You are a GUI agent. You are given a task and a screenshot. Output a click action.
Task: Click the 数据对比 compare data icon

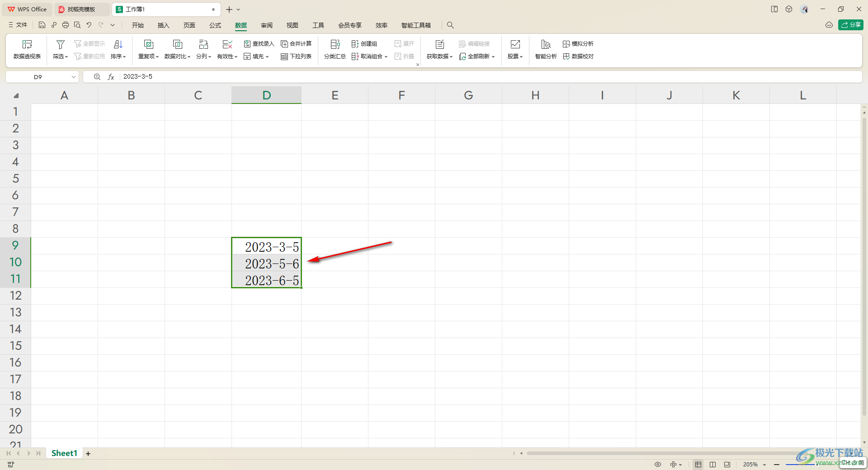(177, 44)
